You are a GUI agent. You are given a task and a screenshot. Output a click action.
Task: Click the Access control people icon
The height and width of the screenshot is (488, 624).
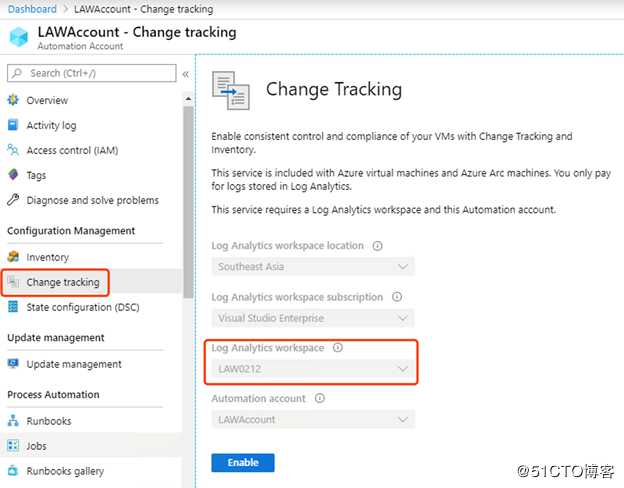tap(13, 150)
